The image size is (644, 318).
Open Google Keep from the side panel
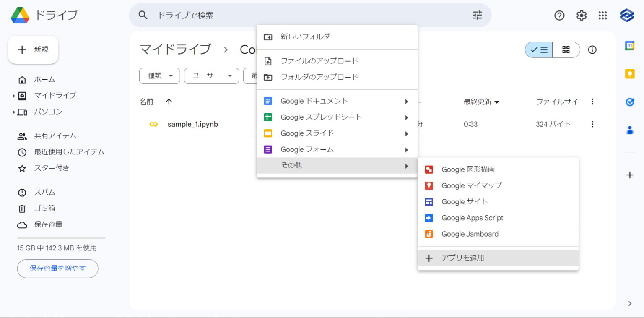(630, 74)
